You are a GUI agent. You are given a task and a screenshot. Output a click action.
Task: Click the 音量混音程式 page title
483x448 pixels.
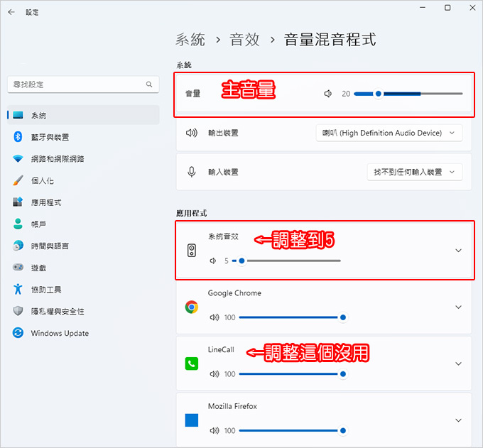coord(330,40)
